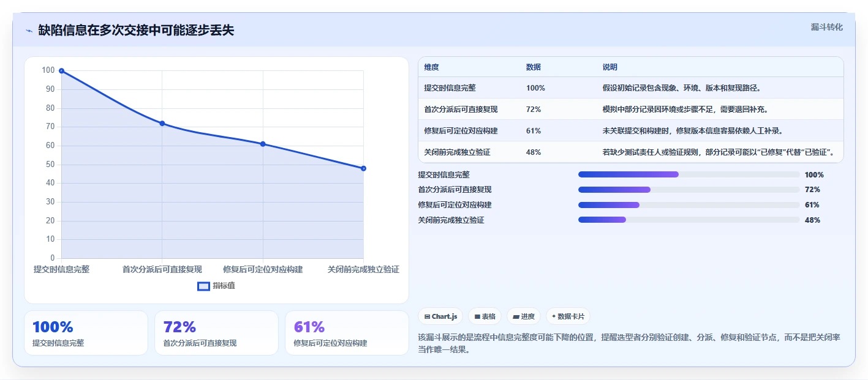
Task: Click the card title 缺陷信息在多次交接中可能逐步丢失
Action: tap(136, 31)
